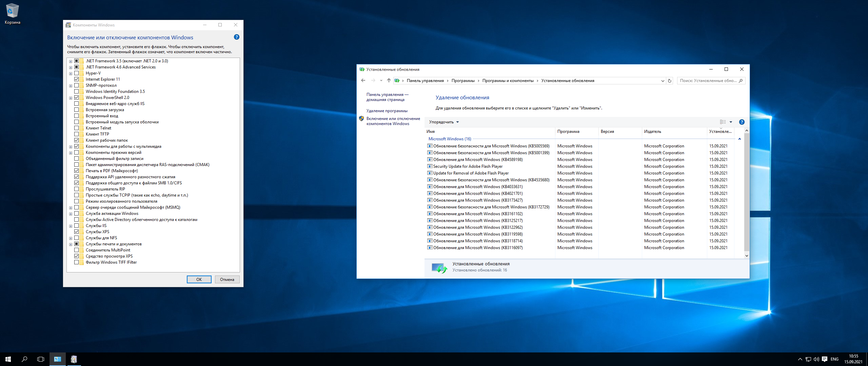Open volume control in system tray
Screen dimensions: 868x366
pyautogui.click(x=816, y=359)
